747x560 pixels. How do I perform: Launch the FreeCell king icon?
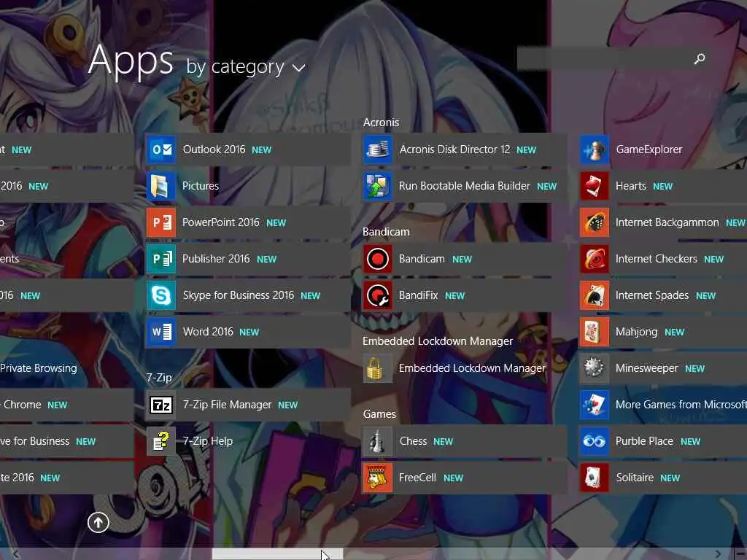tap(378, 478)
